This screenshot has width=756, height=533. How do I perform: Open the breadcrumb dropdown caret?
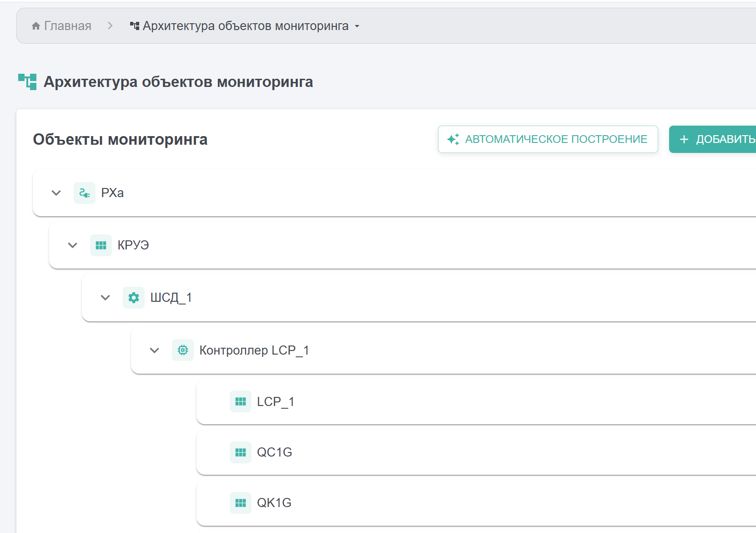coord(357,26)
